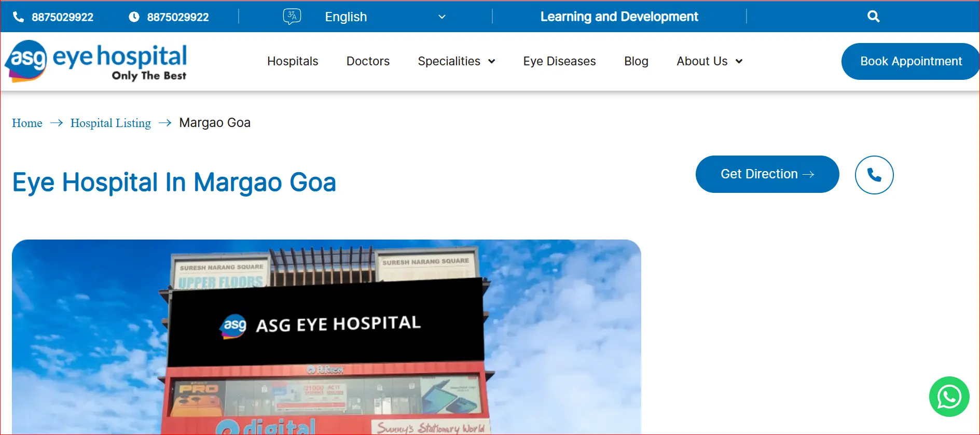Click the Book Appointment button
This screenshot has width=980, height=435.
click(x=910, y=61)
